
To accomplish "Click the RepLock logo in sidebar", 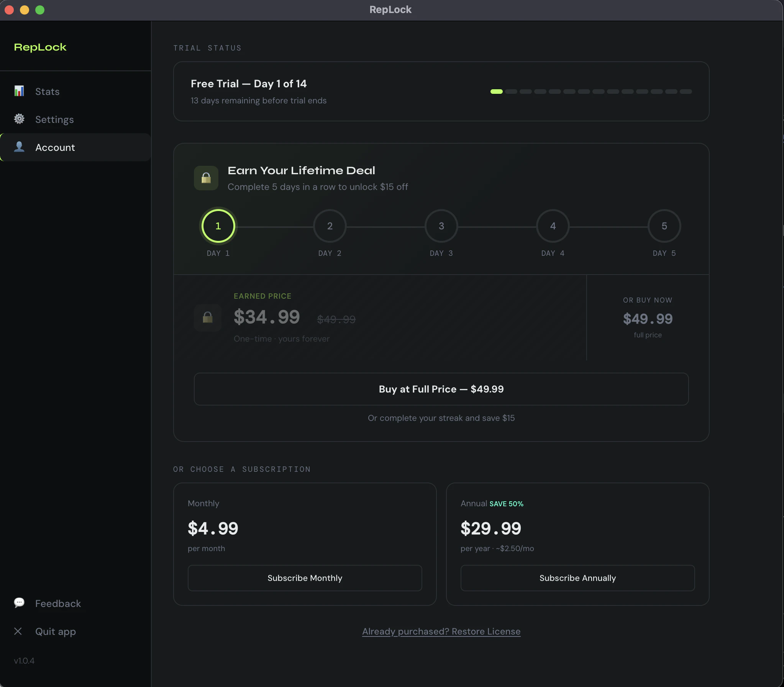I will 40,47.
